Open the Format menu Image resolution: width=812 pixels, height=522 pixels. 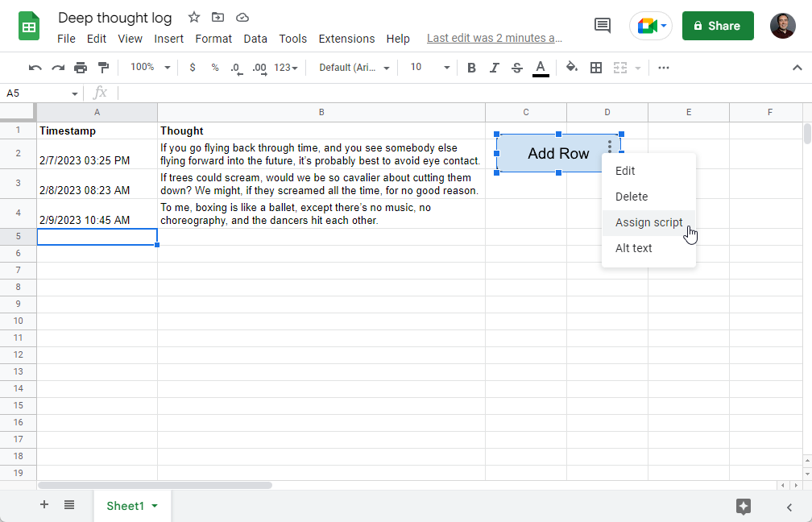point(213,38)
